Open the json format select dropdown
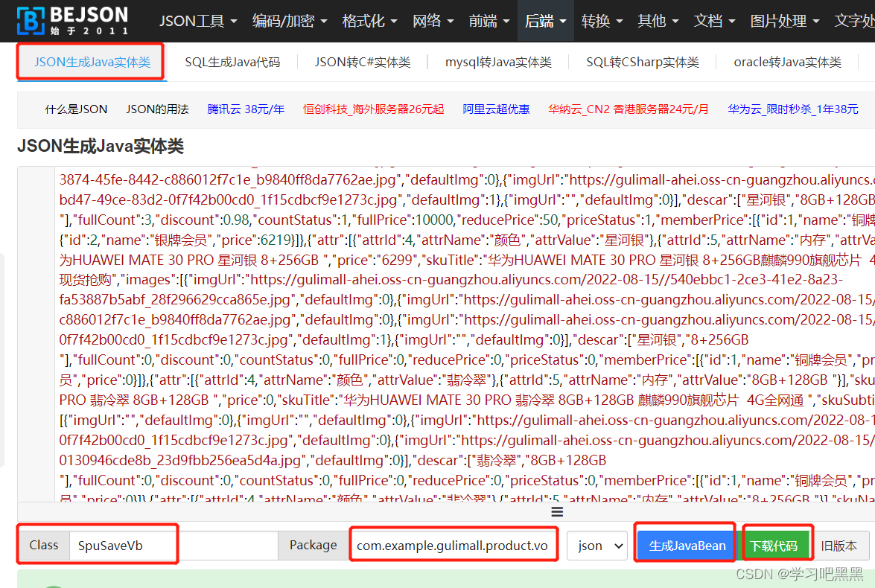875x588 pixels. (x=597, y=546)
